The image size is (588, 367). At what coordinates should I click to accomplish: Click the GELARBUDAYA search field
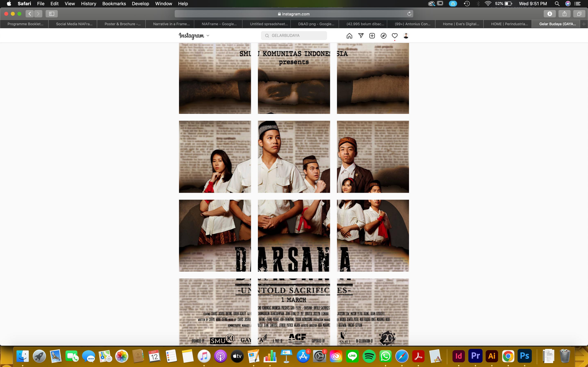(x=294, y=35)
